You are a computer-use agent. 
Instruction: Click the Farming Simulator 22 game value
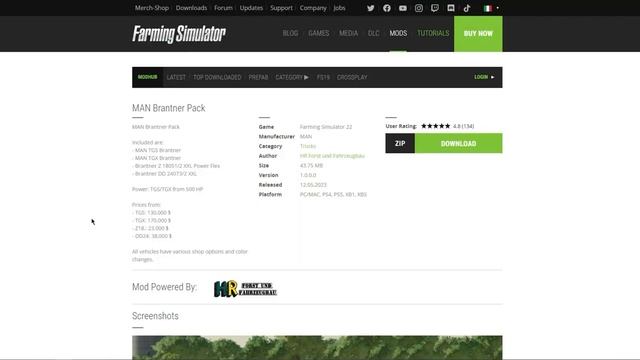click(326, 127)
